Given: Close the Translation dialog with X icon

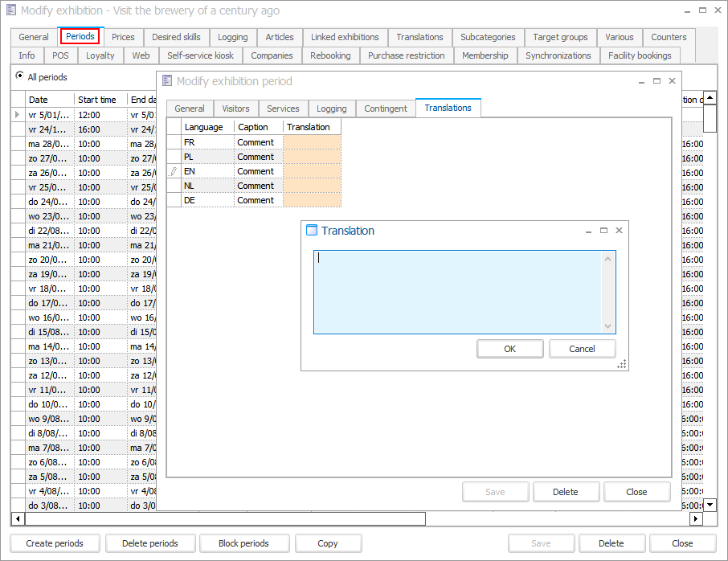Looking at the screenshot, I should pyautogui.click(x=619, y=231).
